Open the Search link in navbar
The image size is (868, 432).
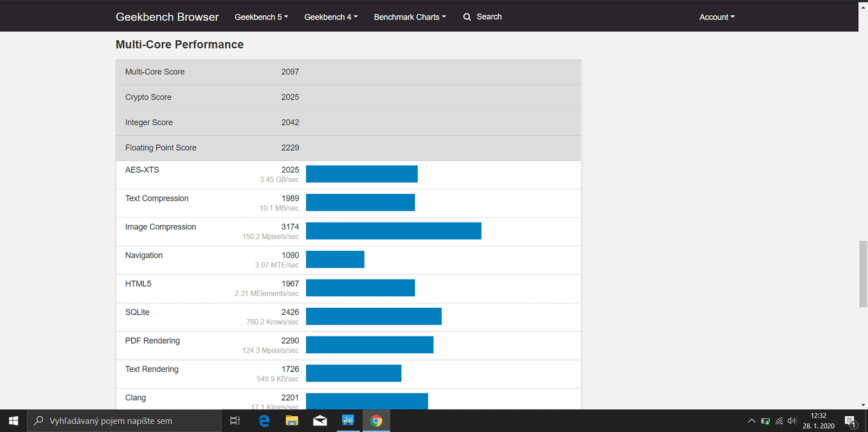(x=489, y=17)
